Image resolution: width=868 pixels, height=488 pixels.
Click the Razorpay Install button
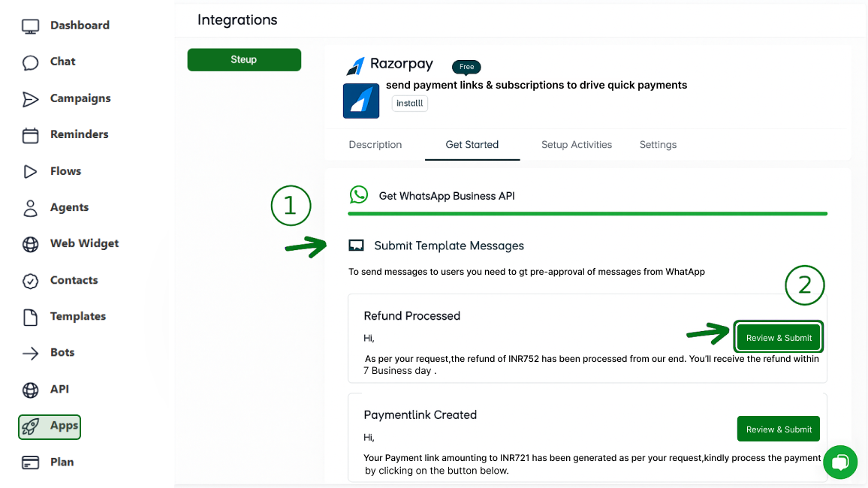(409, 104)
